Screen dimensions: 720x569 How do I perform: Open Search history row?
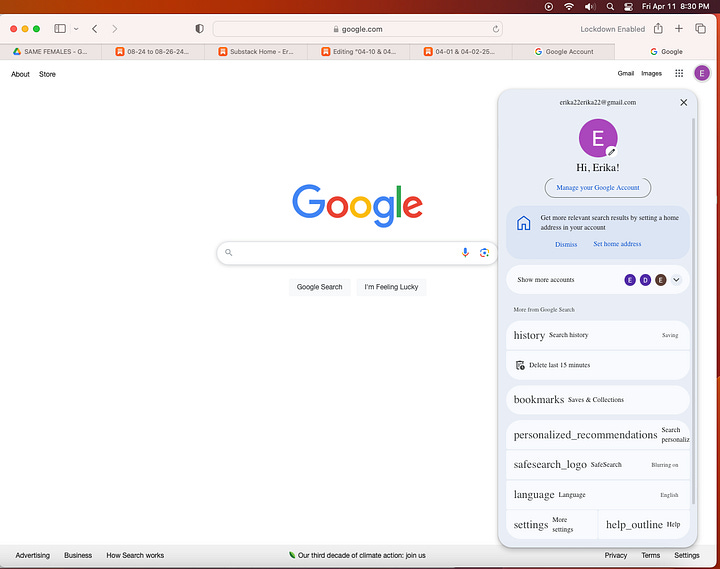[x=598, y=335]
